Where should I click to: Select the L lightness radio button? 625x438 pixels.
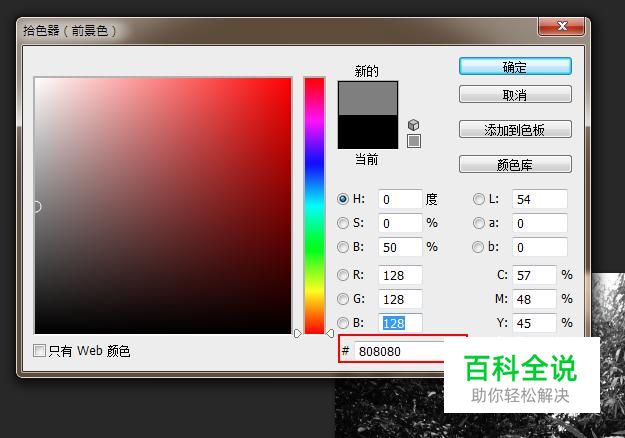(x=478, y=199)
